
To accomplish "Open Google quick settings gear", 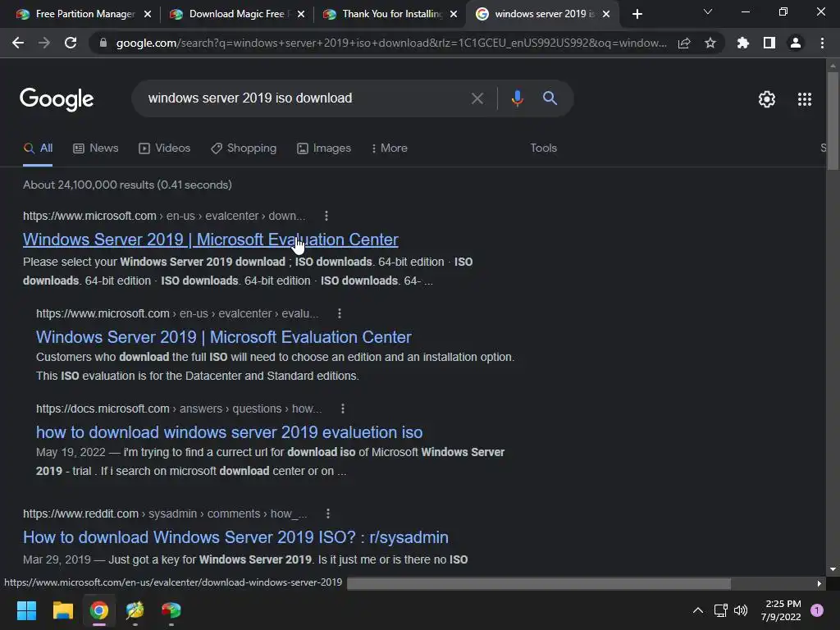I will (767, 99).
